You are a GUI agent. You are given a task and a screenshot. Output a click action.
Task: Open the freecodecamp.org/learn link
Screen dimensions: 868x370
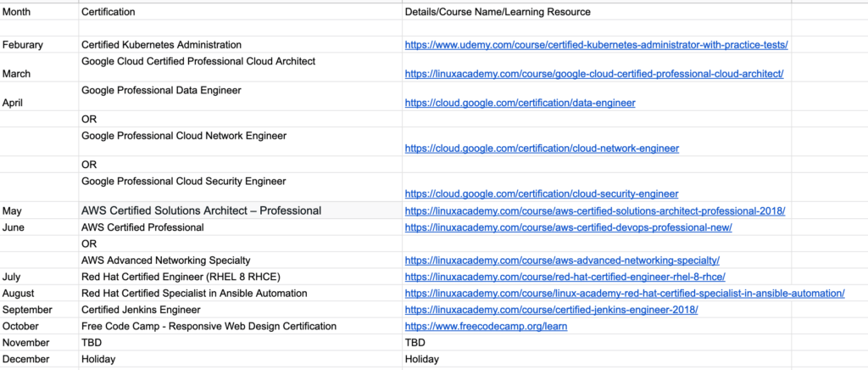pyautogui.click(x=486, y=326)
